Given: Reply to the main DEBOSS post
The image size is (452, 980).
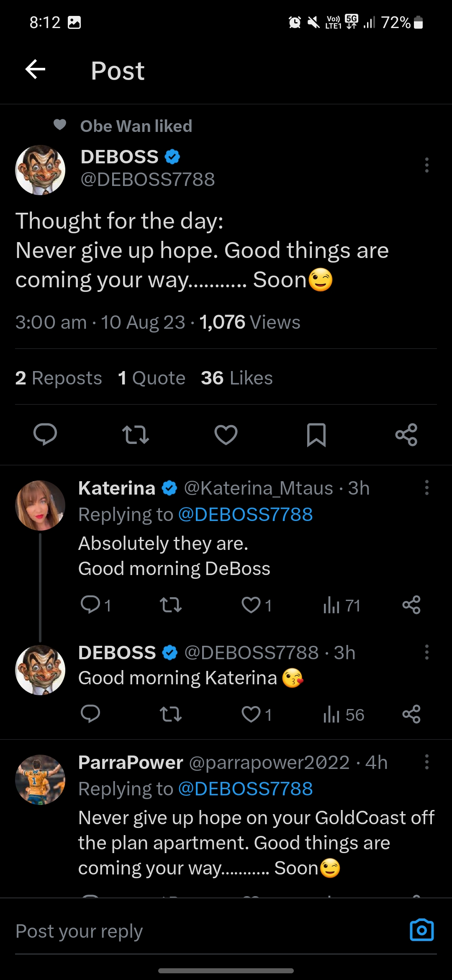Looking at the screenshot, I should [45, 434].
